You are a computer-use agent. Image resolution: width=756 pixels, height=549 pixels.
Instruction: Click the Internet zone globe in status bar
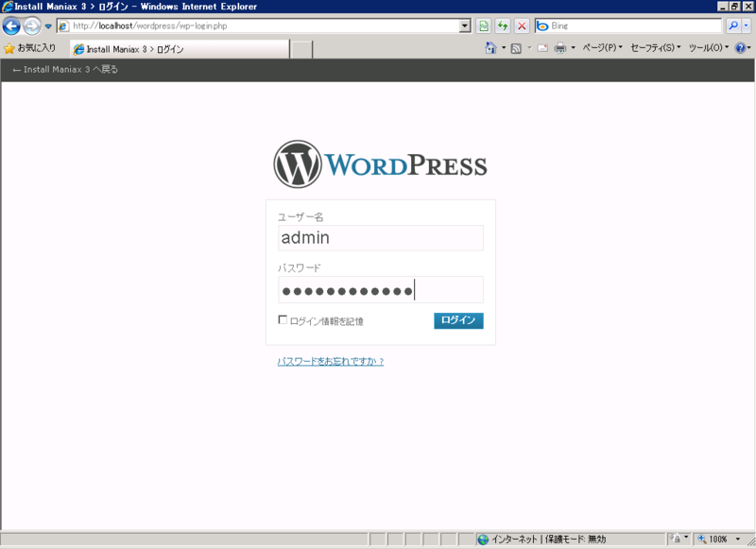pos(483,540)
